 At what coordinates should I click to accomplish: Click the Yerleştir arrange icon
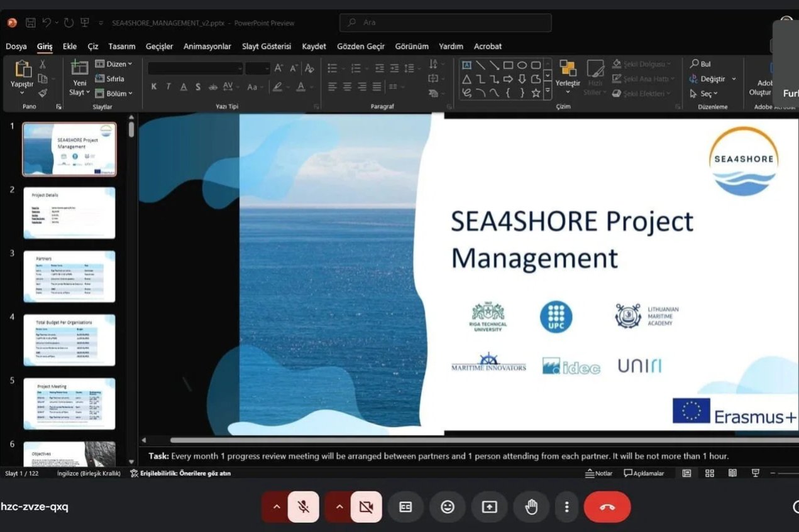[568, 68]
